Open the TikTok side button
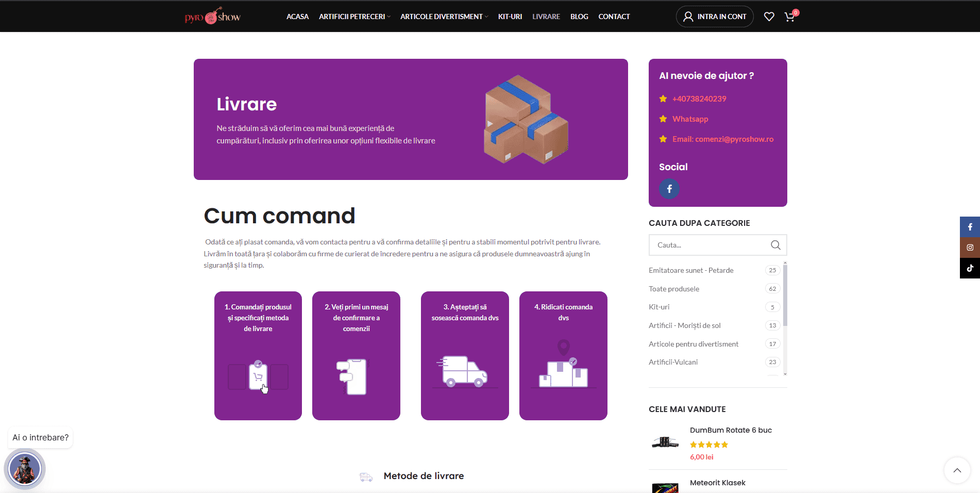This screenshot has height=493, width=980. [970, 268]
